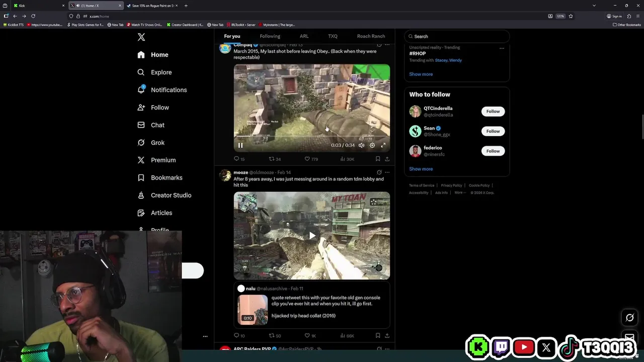
Task: Switch to the TXQ tab
Action: coord(333,36)
